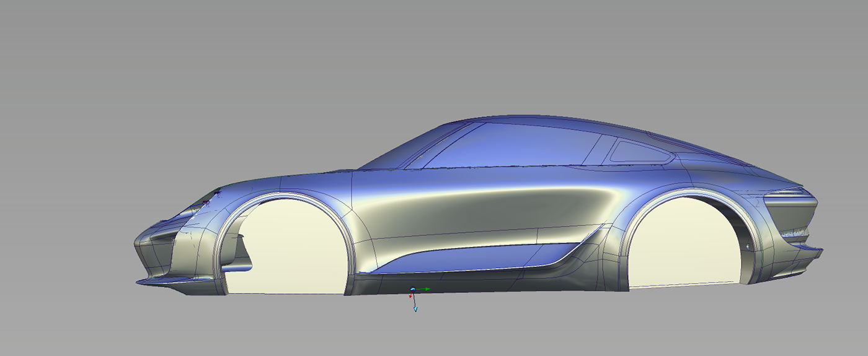Click the green axis arrow of the manipulator
868x356 pixels.
[427, 289]
